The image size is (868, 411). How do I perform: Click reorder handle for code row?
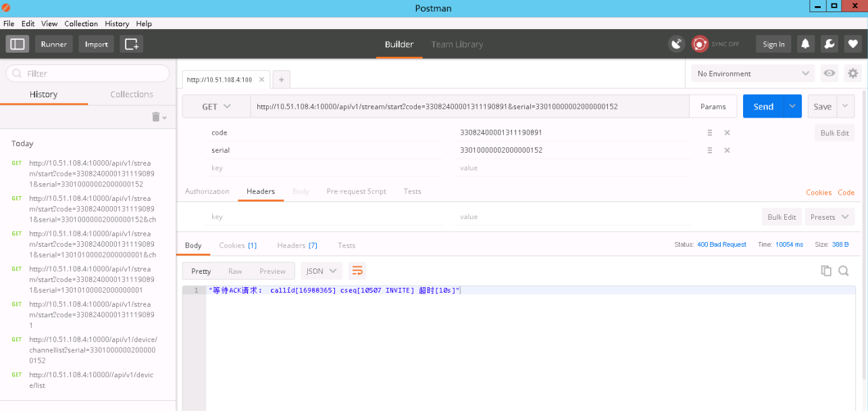[x=710, y=132]
